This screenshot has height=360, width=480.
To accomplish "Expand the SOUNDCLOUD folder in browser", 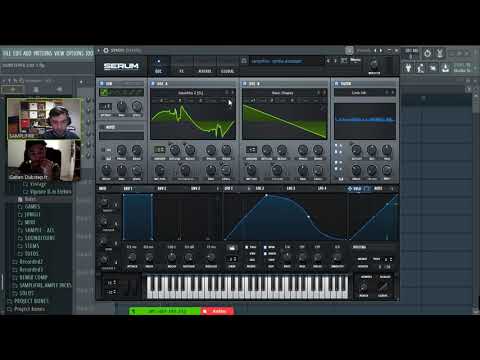I will pyautogui.click(x=40, y=238).
